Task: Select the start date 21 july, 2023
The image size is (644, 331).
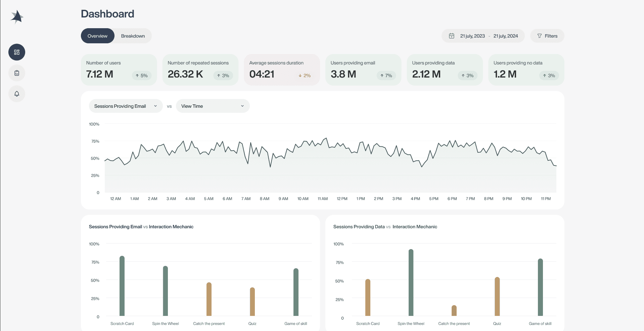Action: point(472,36)
